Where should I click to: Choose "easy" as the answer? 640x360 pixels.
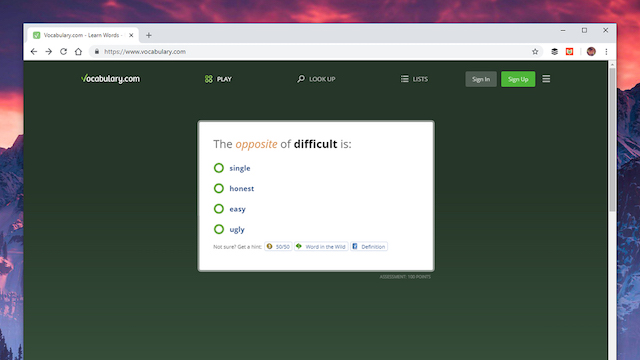point(229,209)
